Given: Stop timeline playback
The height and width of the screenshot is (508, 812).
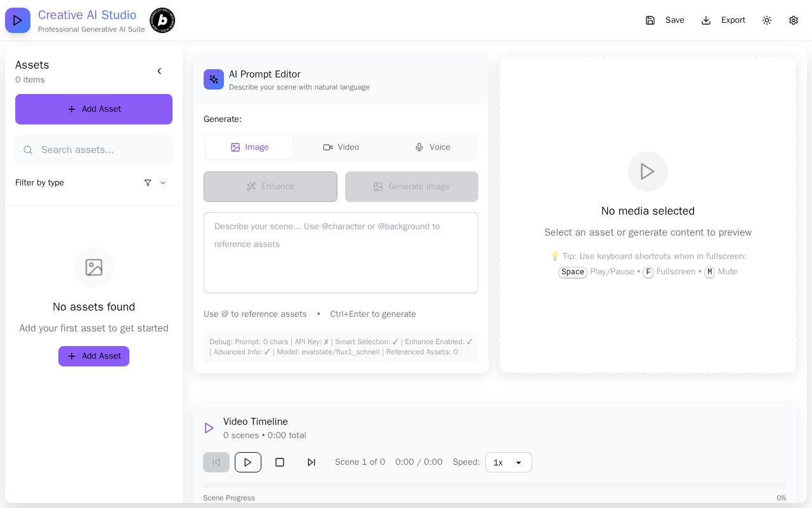Looking at the screenshot, I should click(x=280, y=462).
